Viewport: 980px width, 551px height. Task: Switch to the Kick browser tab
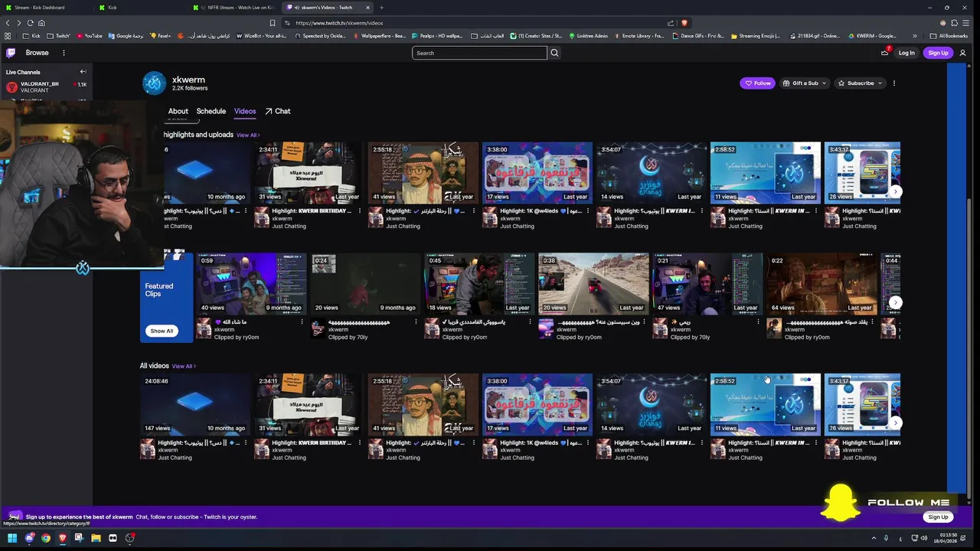pos(140,8)
